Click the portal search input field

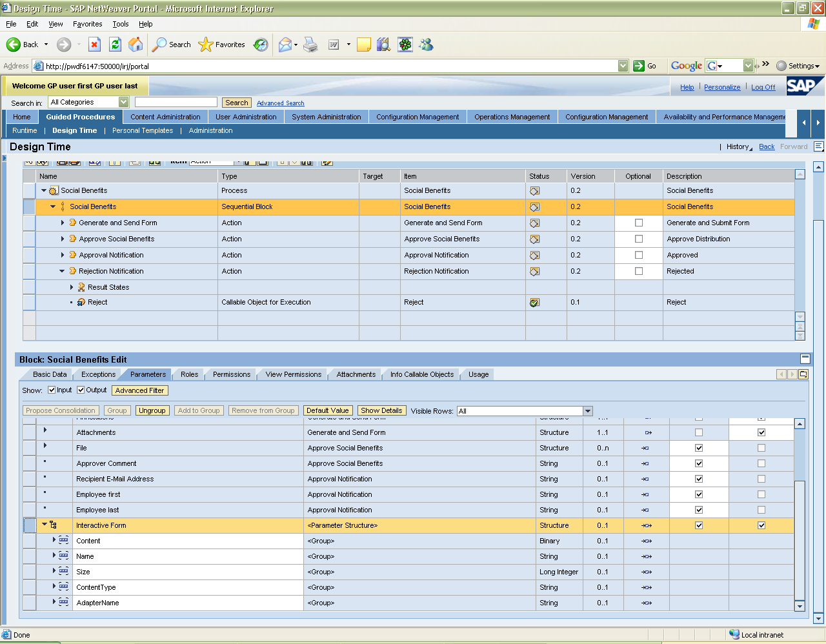[x=176, y=102]
